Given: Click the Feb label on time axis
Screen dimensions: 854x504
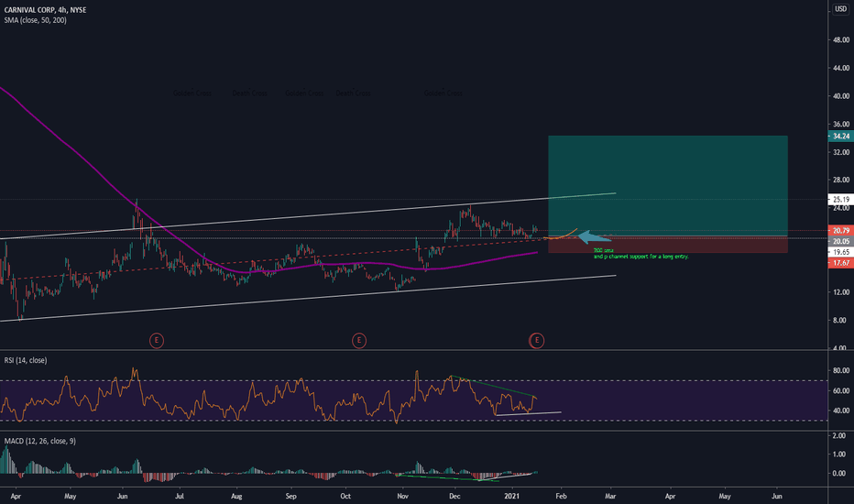Looking at the screenshot, I should pos(561,496).
